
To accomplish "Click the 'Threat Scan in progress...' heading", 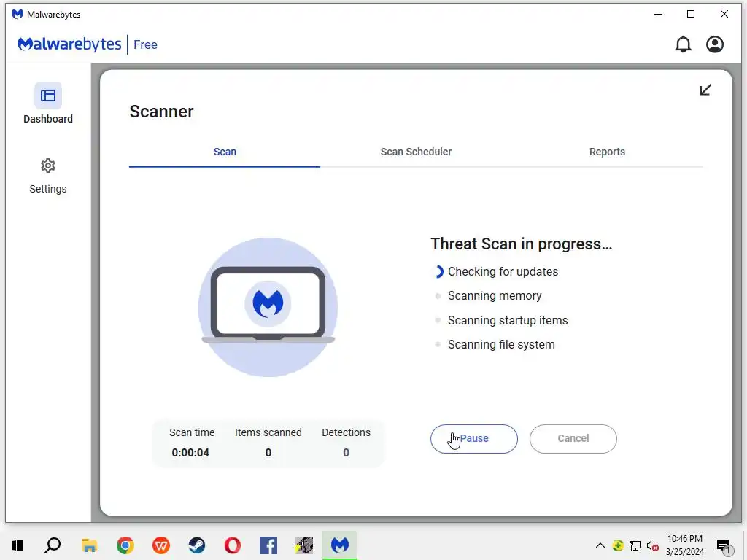I will click(x=521, y=244).
